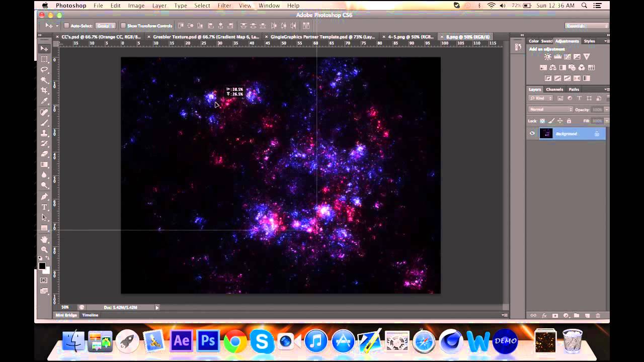Select the Eyedropper tool

pos(44,102)
